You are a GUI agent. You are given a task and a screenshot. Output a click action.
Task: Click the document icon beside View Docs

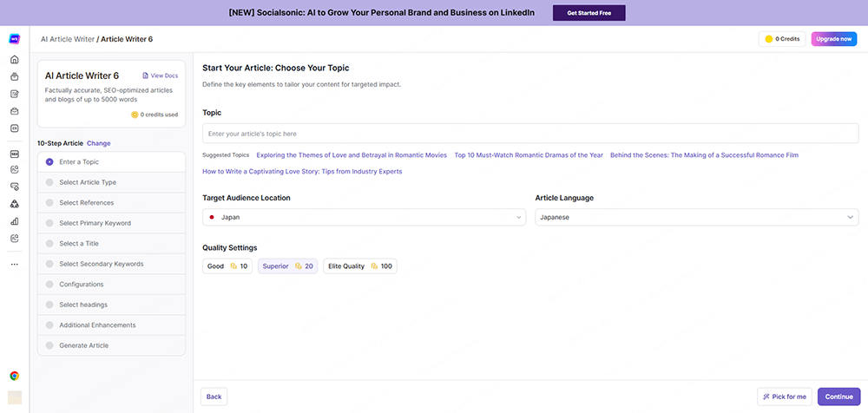click(146, 75)
